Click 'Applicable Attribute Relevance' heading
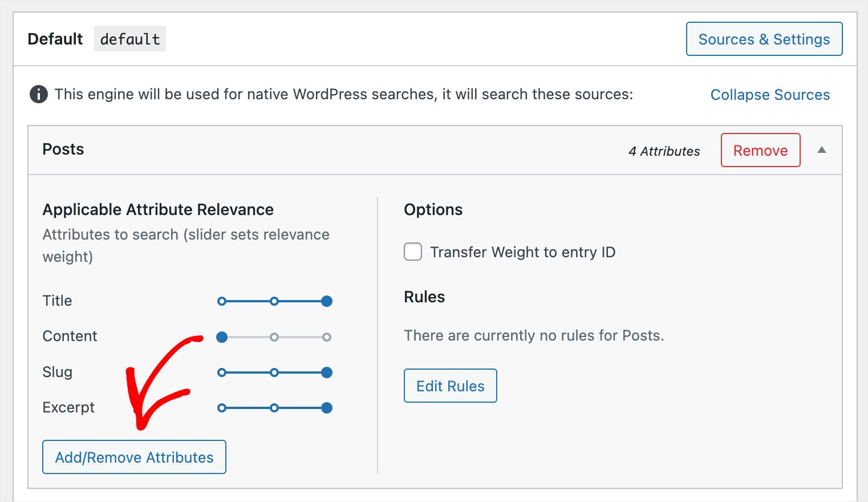The height and width of the screenshot is (502, 868). click(159, 209)
